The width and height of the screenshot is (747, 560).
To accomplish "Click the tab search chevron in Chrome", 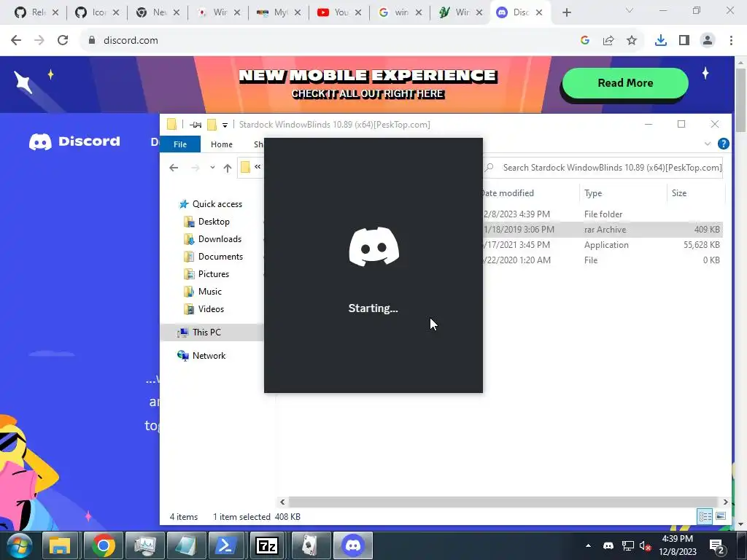I will click(x=630, y=10).
